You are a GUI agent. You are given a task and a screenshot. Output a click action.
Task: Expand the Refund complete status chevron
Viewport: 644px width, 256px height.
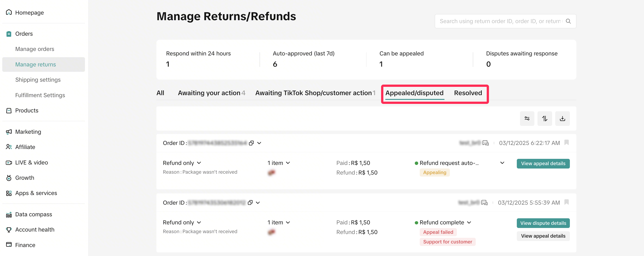(x=469, y=222)
